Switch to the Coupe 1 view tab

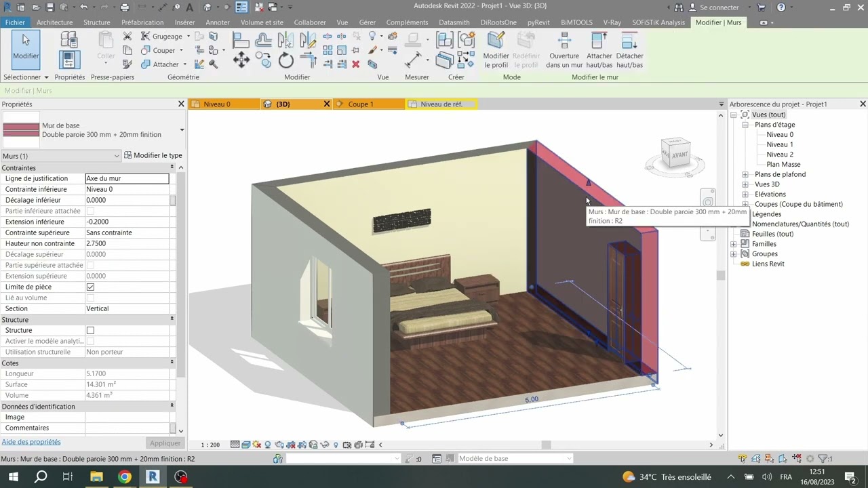(361, 104)
